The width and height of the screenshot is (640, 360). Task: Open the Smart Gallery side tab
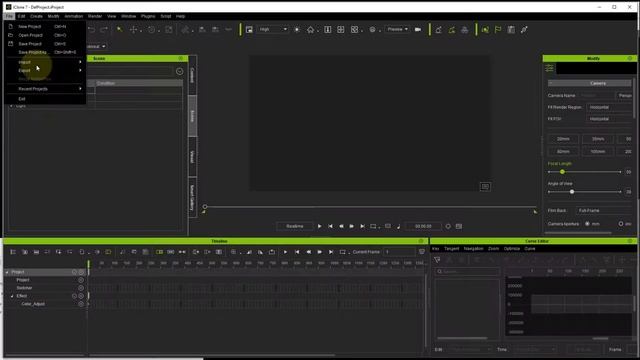tap(192, 198)
